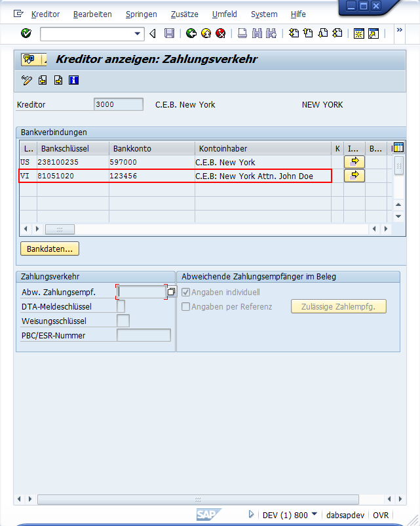This screenshot has height=526, width=420.
Task: Click table vertical scroll down arrow
Action: tap(398, 216)
